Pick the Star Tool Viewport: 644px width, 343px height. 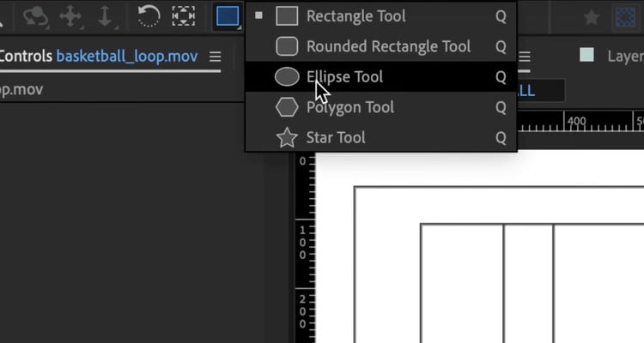pos(380,137)
